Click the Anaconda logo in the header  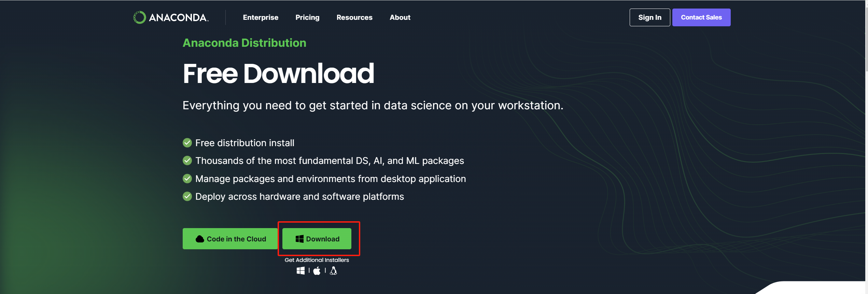pyautogui.click(x=171, y=17)
